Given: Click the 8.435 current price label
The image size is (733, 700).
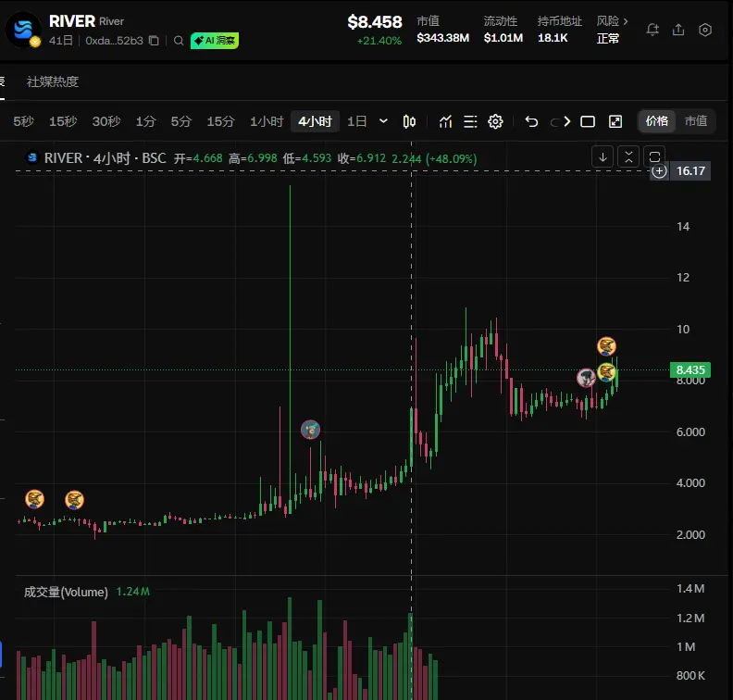Looking at the screenshot, I should click(x=690, y=369).
